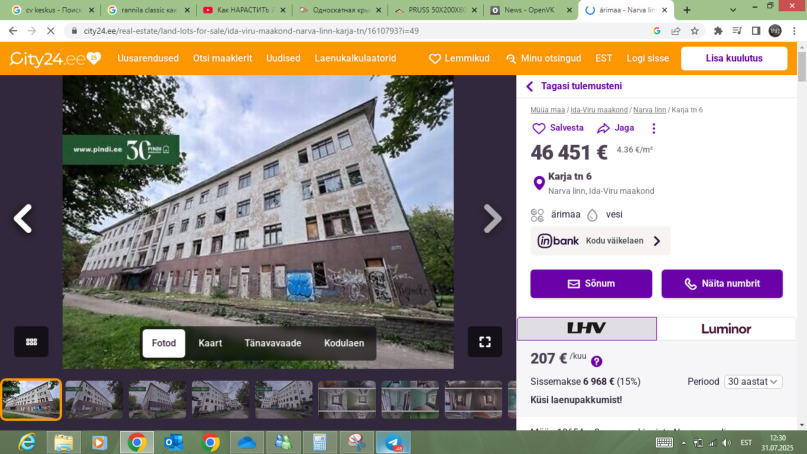Click the Sõnum message button

coord(591,284)
